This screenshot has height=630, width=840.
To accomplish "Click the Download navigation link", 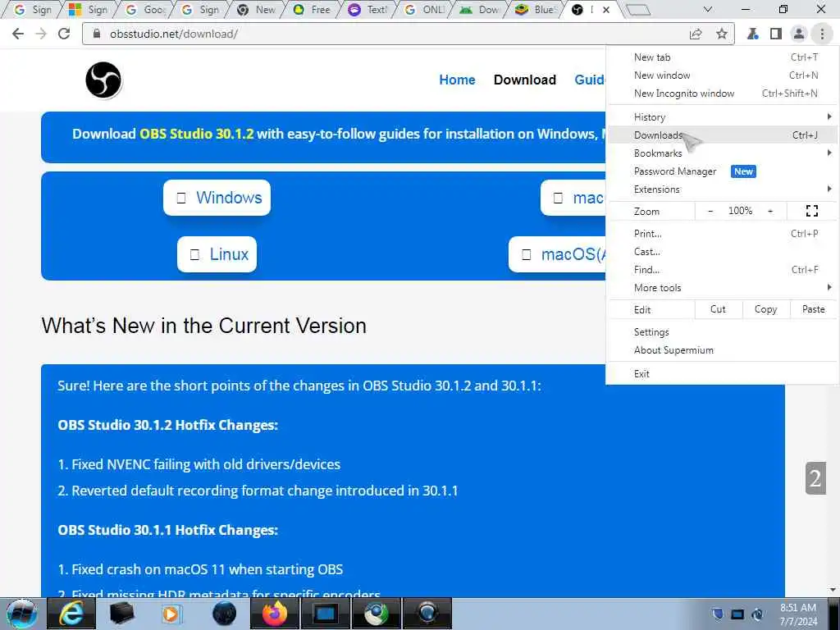I will coord(525,80).
